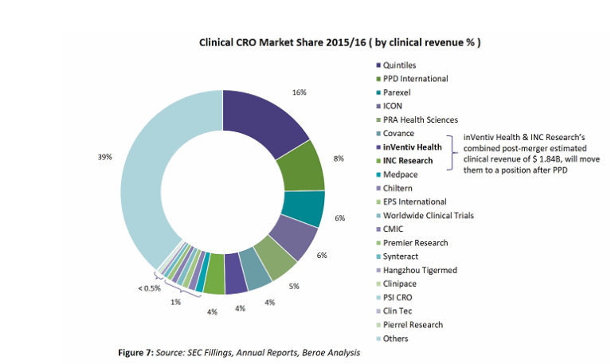
Task: Click the 16% data label
Action: [x=300, y=92]
